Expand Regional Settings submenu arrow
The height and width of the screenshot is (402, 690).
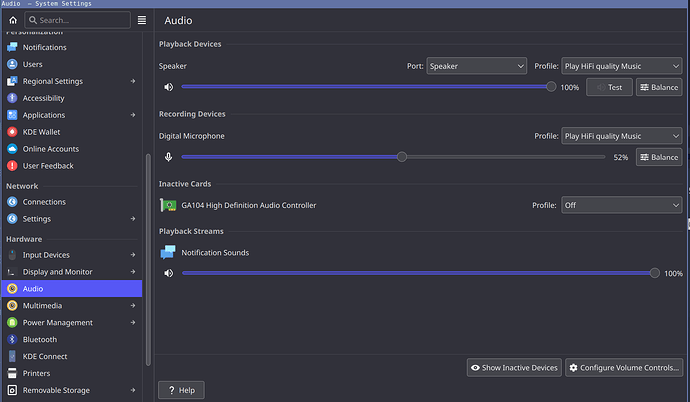(x=133, y=81)
